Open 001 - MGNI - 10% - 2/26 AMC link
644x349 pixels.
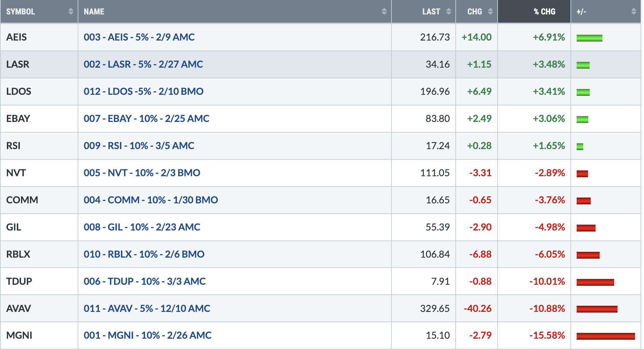(148, 335)
